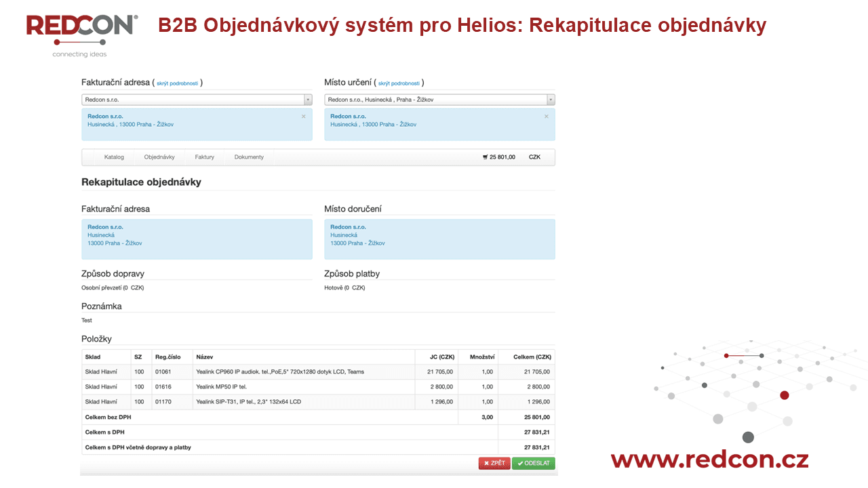Click Redcon s.r.o. in Místo doručení box
The width and height of the screenshot is (868, 488).
pos(348,227)
